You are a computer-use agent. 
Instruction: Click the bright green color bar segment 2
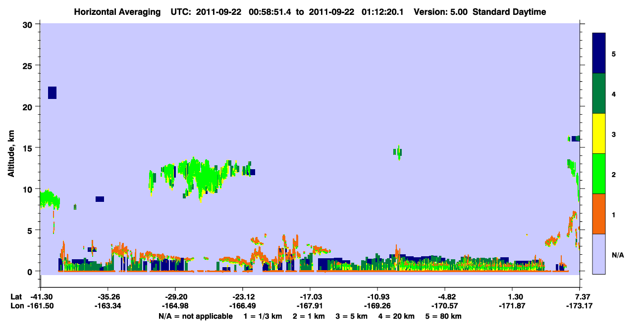point(599,174)
